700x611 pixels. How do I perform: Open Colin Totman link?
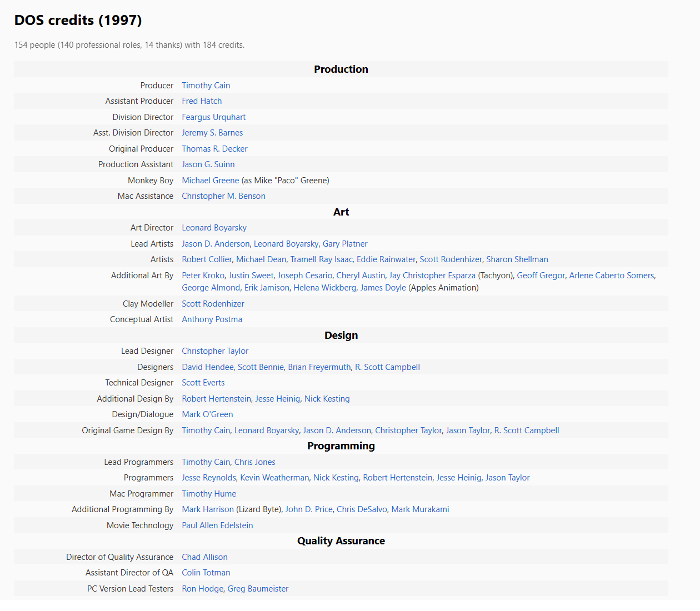click(206, 573)
